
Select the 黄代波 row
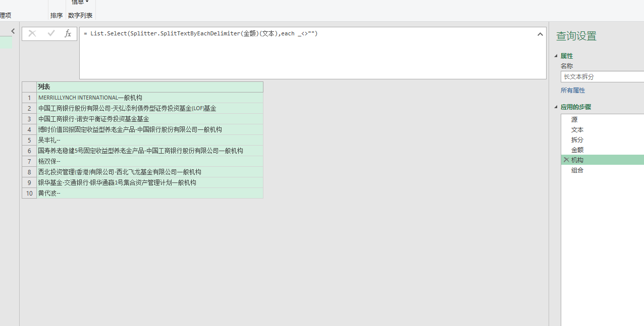pos(150,193)
